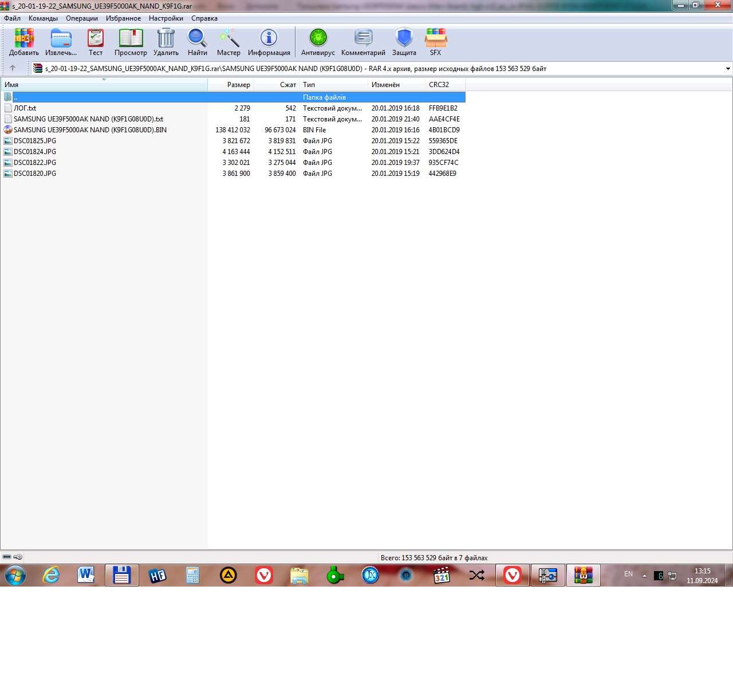The image size is (733, 700).
Task: Open the Операции menu
Action: pyautogui.click(x=82, y=18)
